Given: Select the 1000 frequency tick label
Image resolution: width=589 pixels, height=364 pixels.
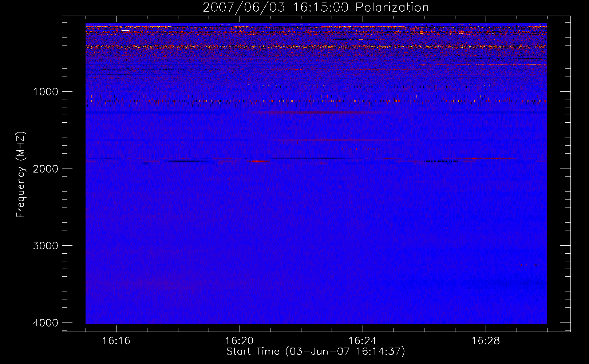Looking at the screenshot, I should pyautogui.click(x=46, y=92).
